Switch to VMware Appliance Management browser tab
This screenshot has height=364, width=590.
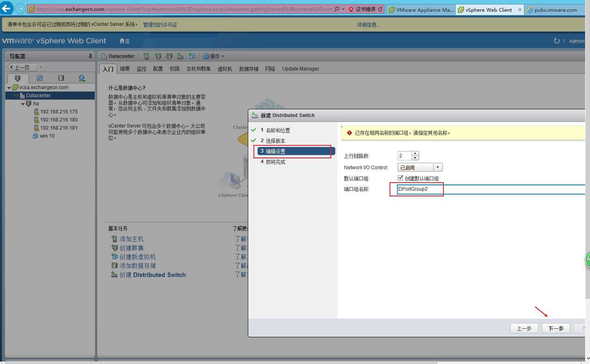coord(421,10)
